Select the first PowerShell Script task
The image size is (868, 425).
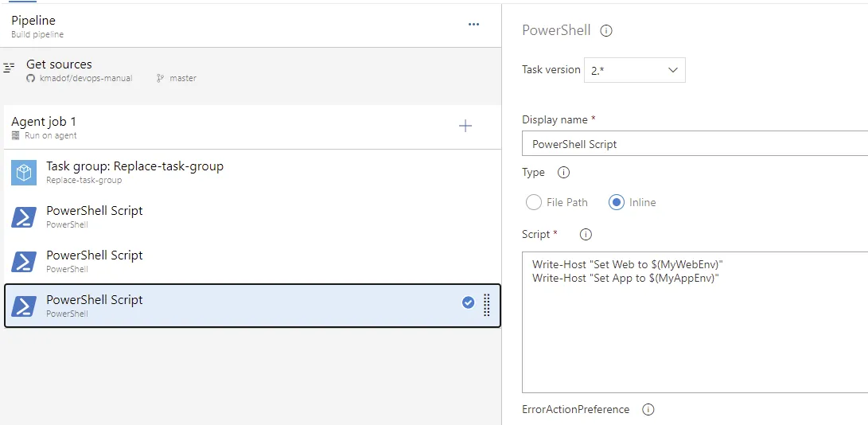tap(239, 216)
